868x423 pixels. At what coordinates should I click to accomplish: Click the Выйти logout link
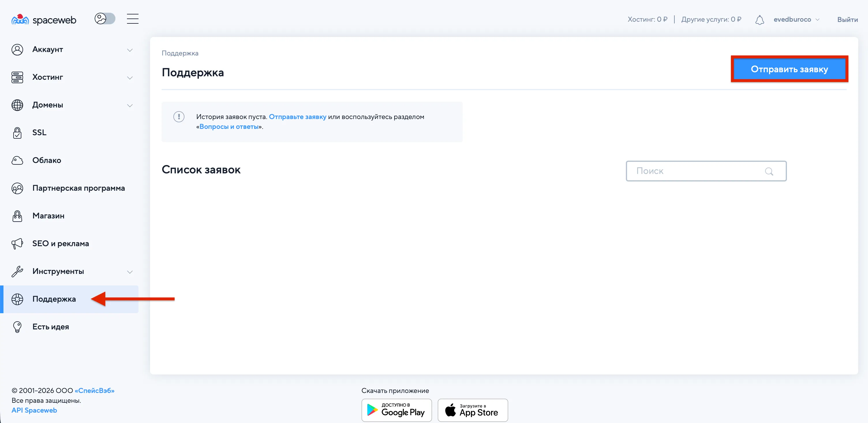pyautogui.click(x=847, y=20)
